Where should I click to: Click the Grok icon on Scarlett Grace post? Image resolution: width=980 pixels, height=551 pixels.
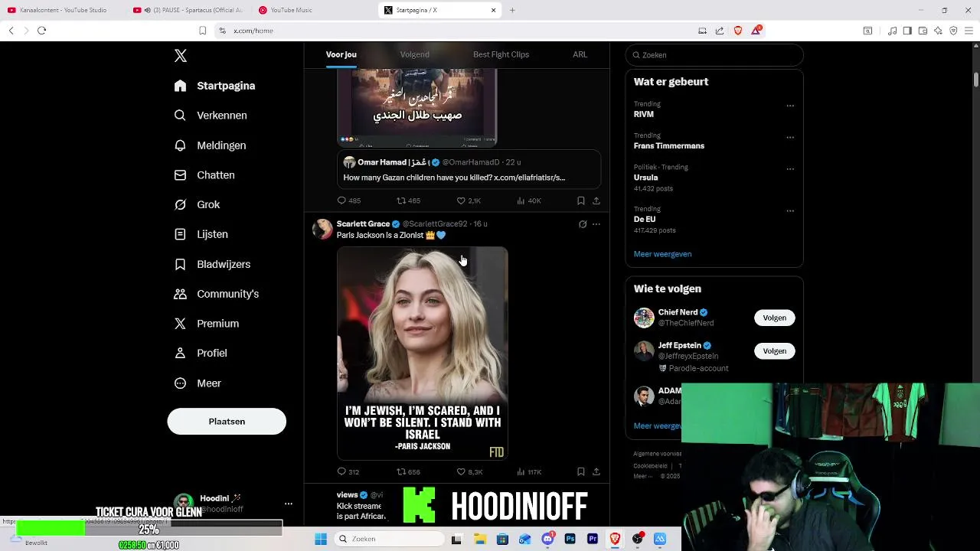tap(583, 224)
